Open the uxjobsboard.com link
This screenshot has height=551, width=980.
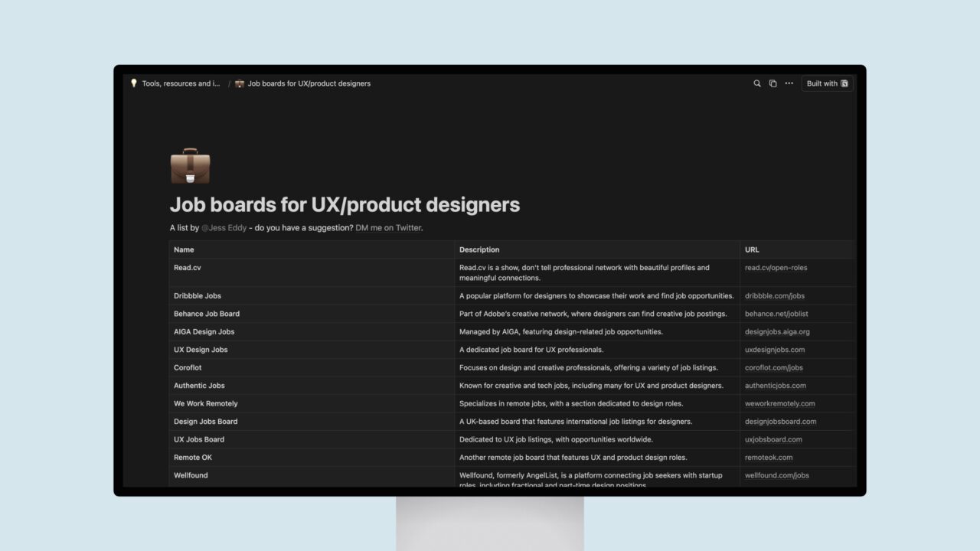(x=773, y=440)
